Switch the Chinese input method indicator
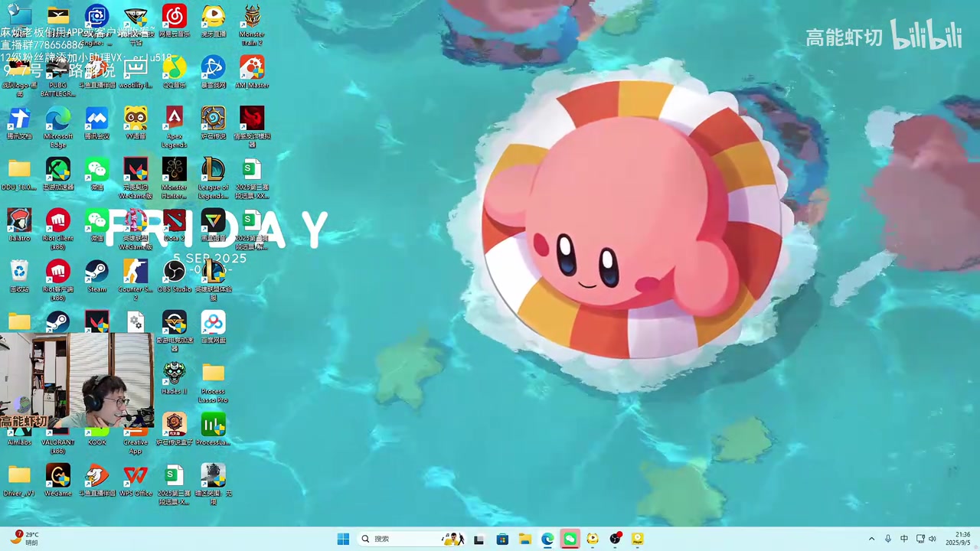This screenshot has width=980, height=551. [x=904, y=539]
